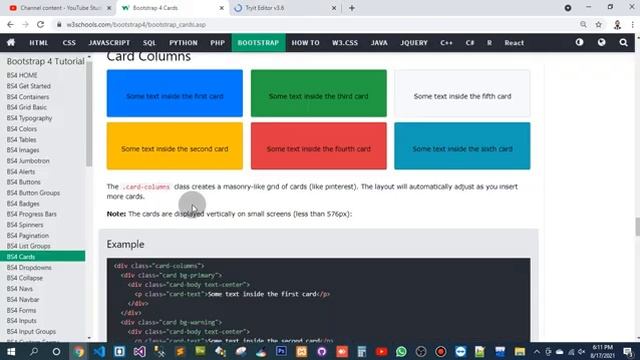The height and width of the screenshot is (360, 640).
Task: Open Chrome from taskbar
Action: 79,351
